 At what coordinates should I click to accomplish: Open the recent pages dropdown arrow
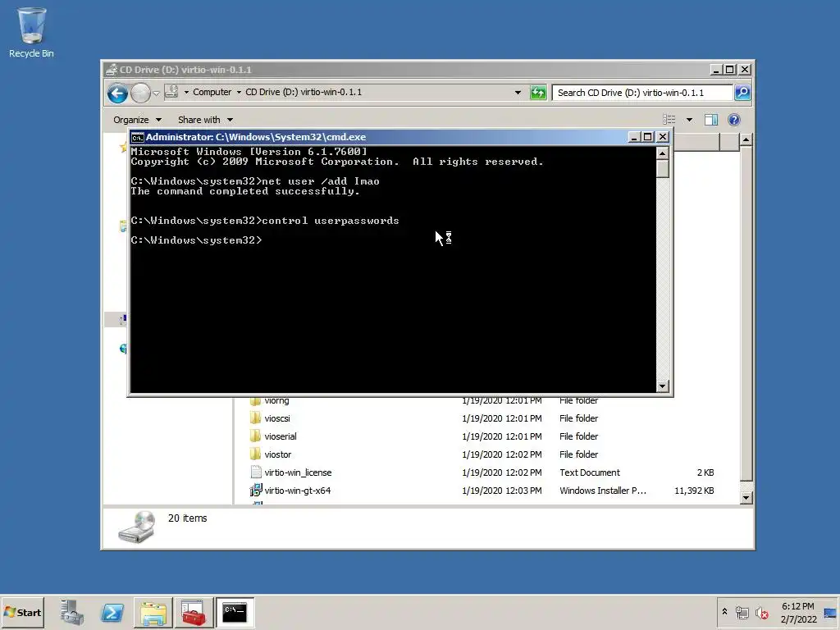click(x=156, y=94)
